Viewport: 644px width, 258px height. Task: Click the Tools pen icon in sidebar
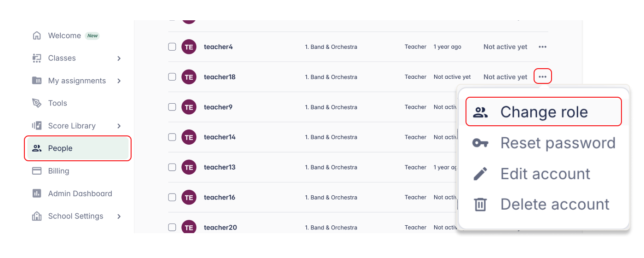37,103
